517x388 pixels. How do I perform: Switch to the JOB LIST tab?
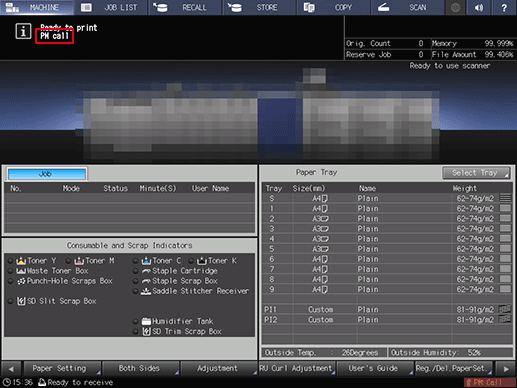pyautogui.click(x=111, y=7)
